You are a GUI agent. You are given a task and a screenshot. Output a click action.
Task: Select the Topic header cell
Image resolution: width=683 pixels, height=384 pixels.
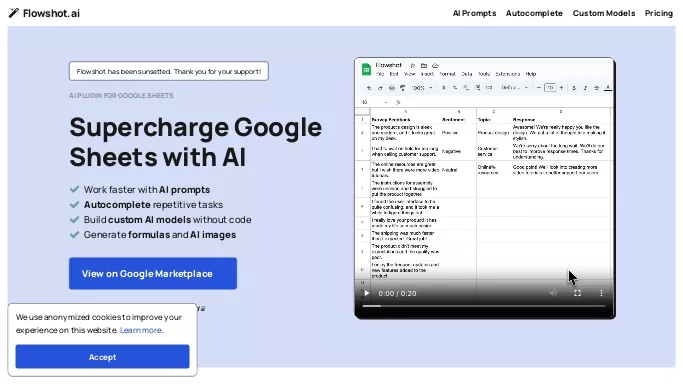[494, 119]
